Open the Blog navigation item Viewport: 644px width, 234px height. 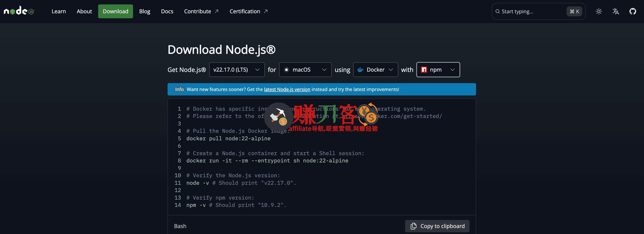tap(144, 12)
